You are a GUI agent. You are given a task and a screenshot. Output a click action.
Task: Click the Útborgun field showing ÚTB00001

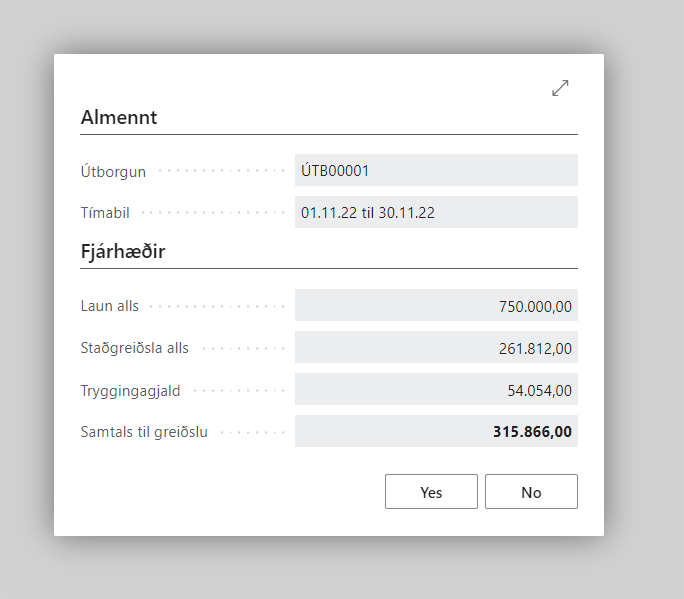436,170
